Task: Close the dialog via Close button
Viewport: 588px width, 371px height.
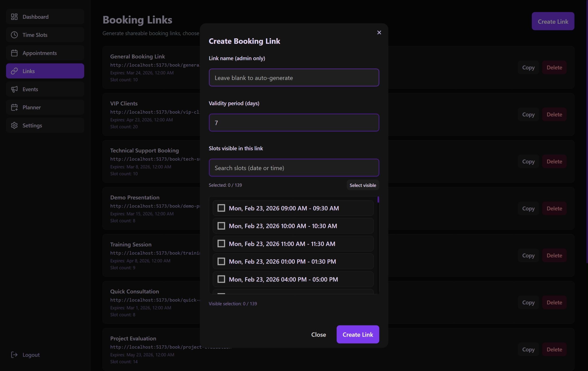Action: [318, 334]
